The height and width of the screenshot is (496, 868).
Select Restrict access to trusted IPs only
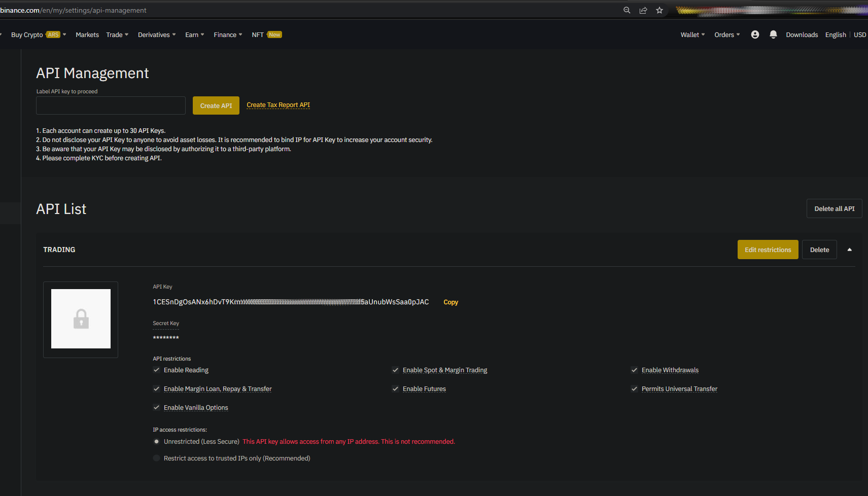coord(157,458)
